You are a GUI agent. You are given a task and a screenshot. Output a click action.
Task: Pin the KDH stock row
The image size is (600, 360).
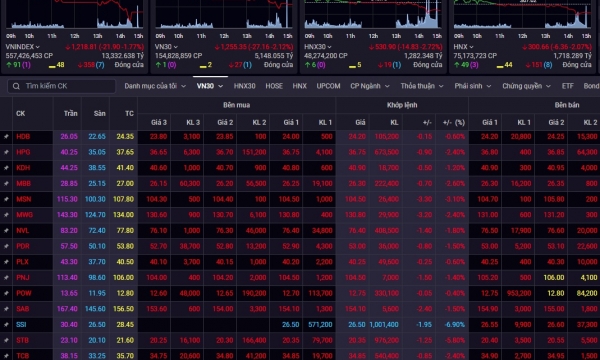click(x=6, y=168)
